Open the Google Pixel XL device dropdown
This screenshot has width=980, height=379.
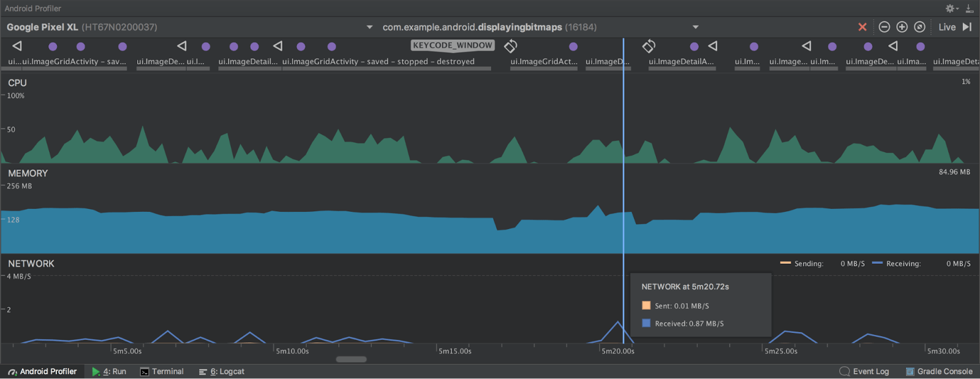point(189,27)
